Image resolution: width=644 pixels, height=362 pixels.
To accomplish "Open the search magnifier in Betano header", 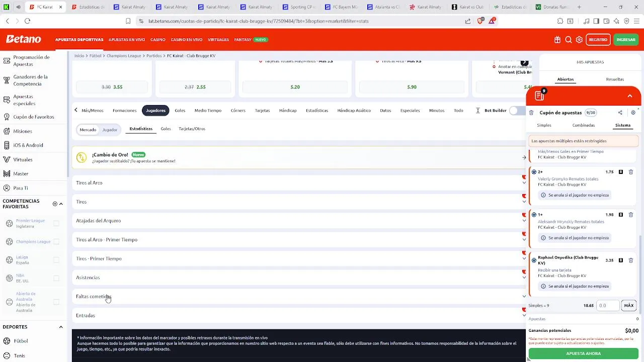I will point(569,40).
